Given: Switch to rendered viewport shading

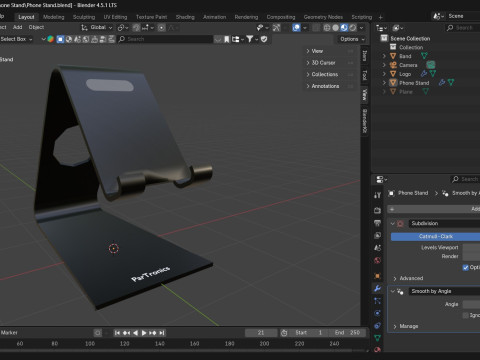Looking at the screenshot, I should click(353, 28).
